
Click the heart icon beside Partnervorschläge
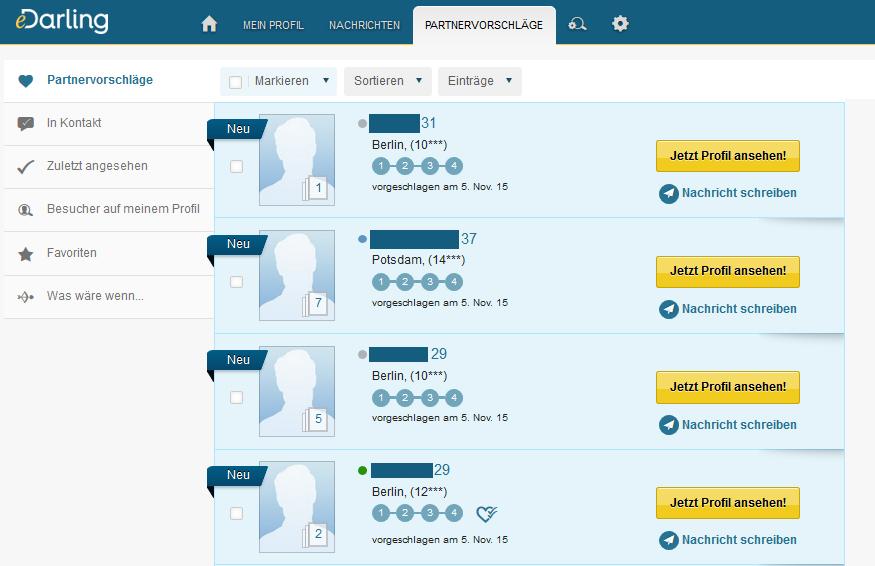click(x=26, y=81)
